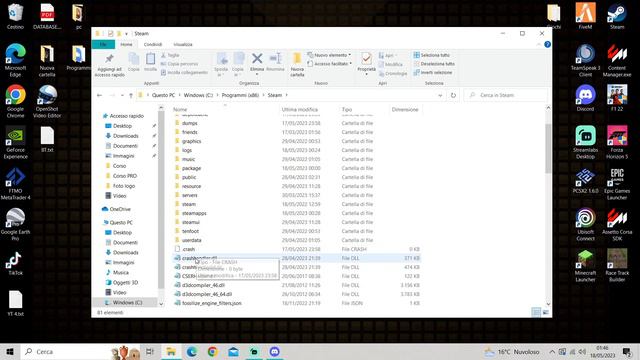Viewport: 640px width, 360px height.
Task: Open TeamSpeak 3 Client shortcut
Action: (585, 60)
